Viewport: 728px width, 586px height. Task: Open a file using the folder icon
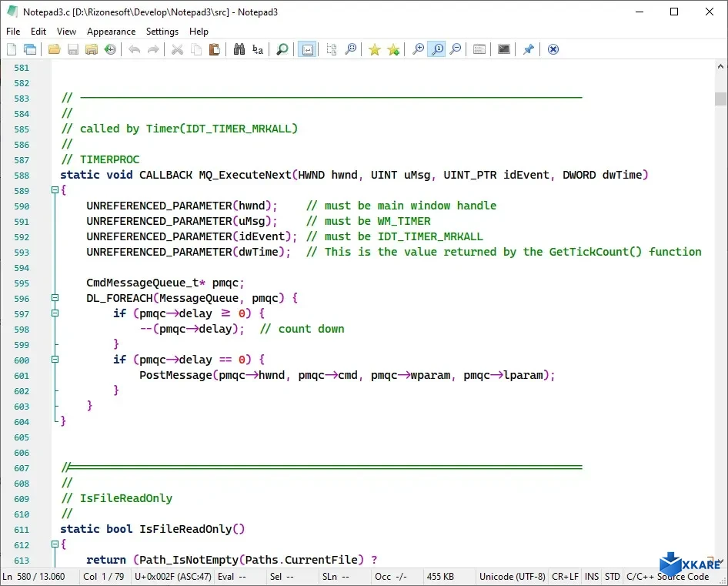[x=55, y=49]
